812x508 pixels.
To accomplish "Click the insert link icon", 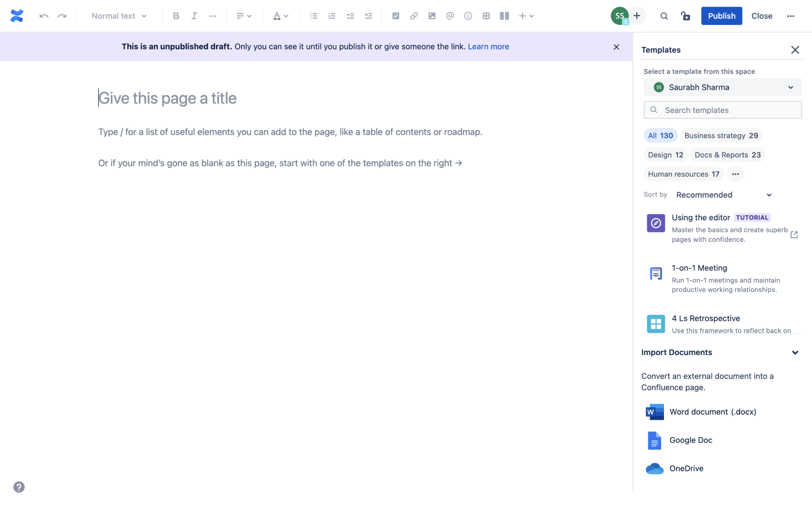I will 414,16.
